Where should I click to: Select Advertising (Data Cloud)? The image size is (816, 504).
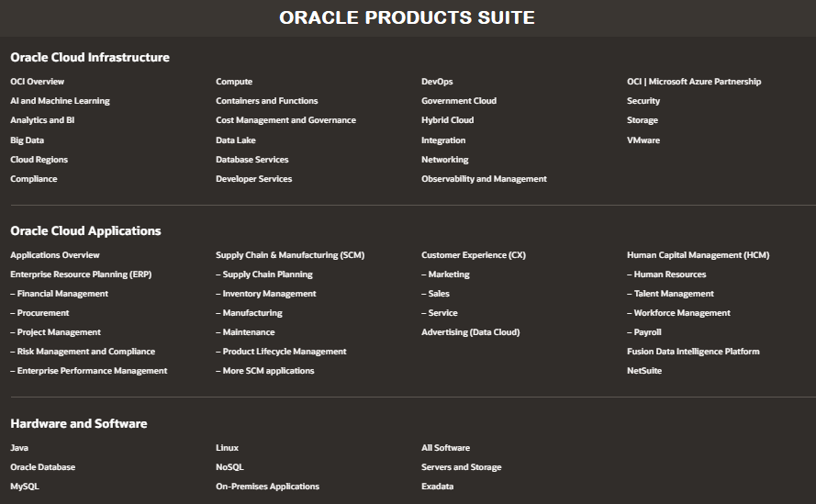point(471,332)
